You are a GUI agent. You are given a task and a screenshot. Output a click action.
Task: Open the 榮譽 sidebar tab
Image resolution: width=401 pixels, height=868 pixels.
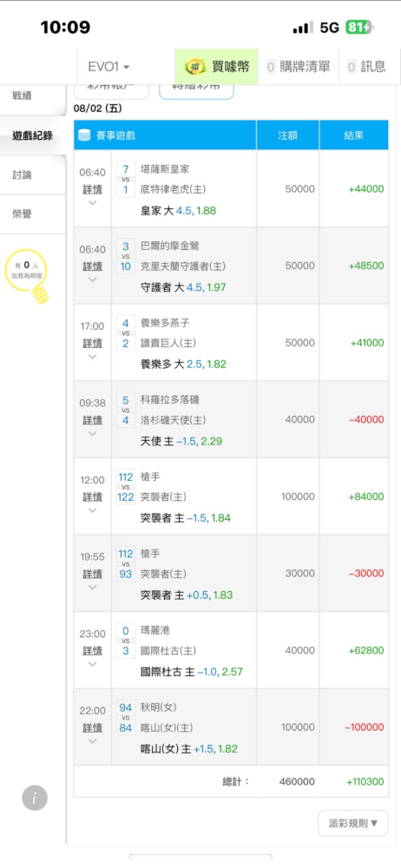(23, 214)
